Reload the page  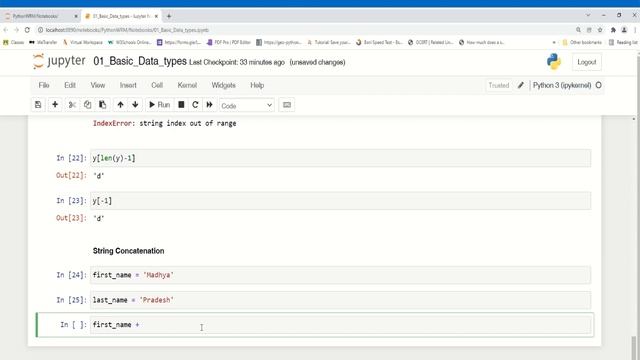[x=27, y=30]
